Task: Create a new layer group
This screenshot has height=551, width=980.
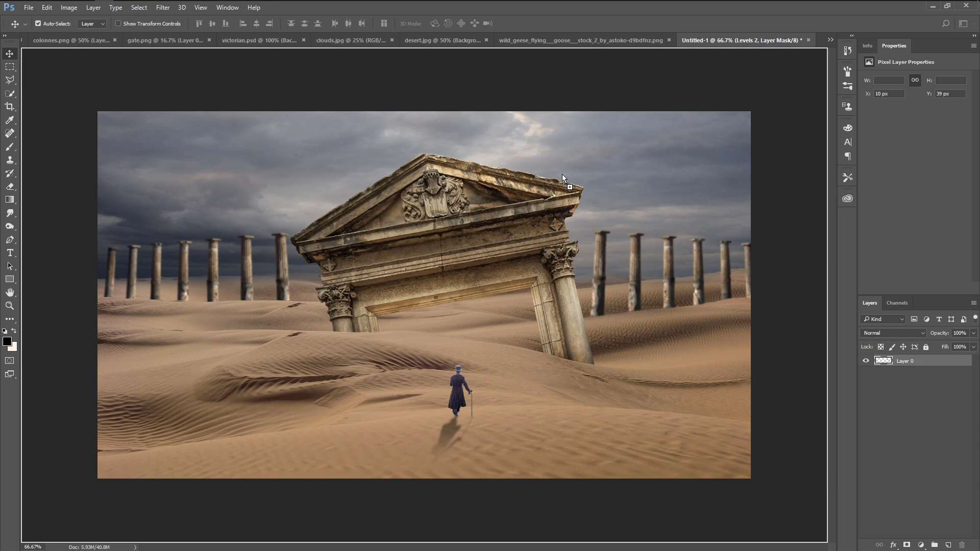Action: click(x=934, y=545)
